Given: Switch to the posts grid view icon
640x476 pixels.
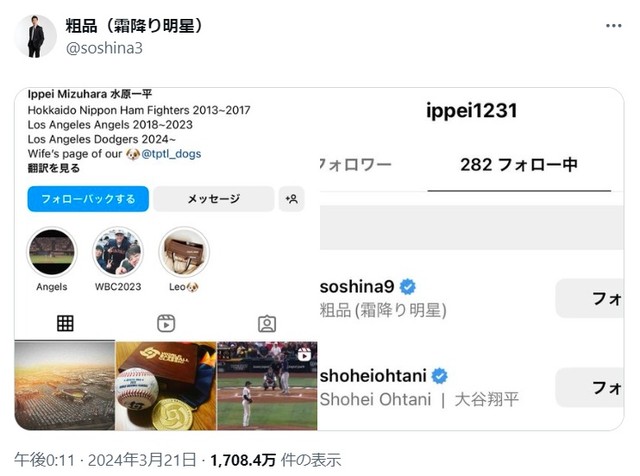Looking at the screenshot, I should [65, 323].
